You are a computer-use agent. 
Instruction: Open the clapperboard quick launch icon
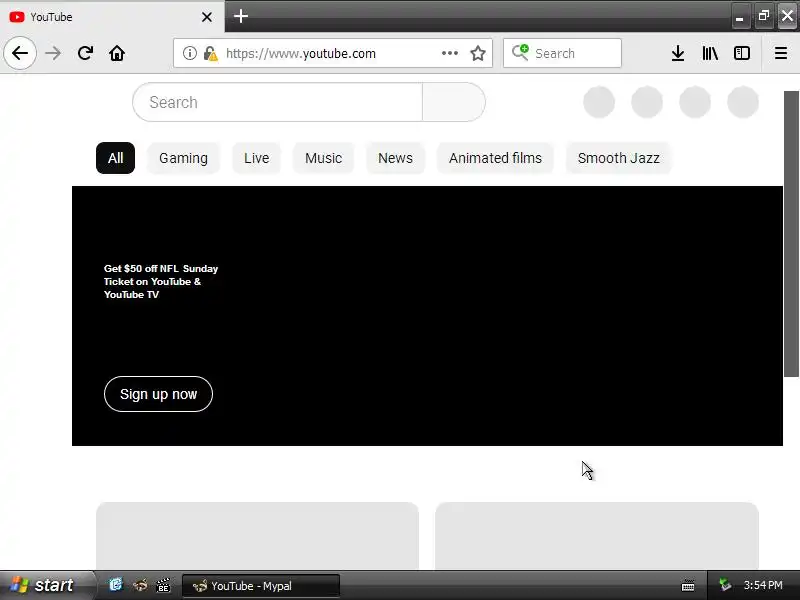click(x=163, y=585)
